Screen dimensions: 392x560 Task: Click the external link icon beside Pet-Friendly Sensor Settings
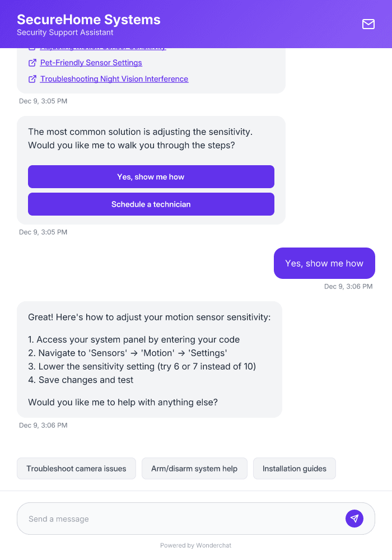[31, 63]
